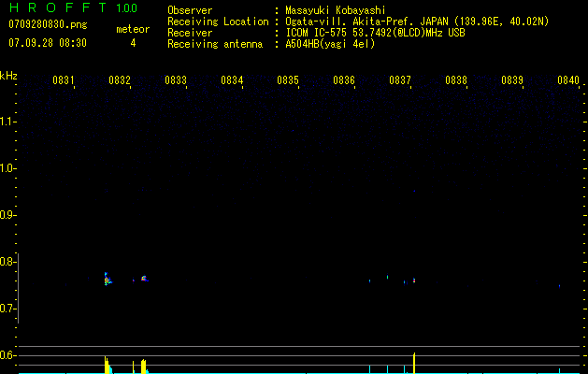This screenshot has width=588, height=374.
Task: Click the A504HB(yagi 4el) antenna text
Action: pyautogui.click(x=330, y=44)
